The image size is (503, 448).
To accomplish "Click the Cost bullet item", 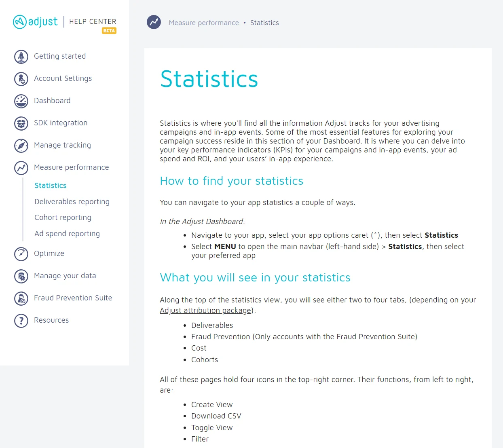I will (199, 348).
